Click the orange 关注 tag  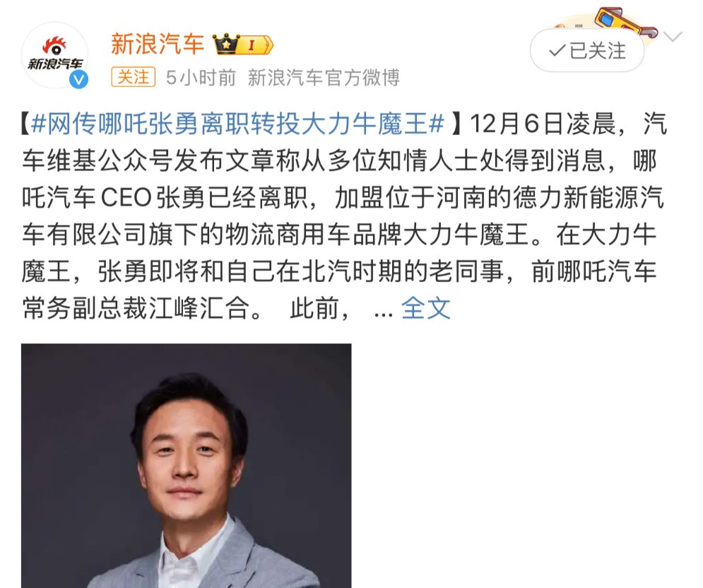click(133, 77)
